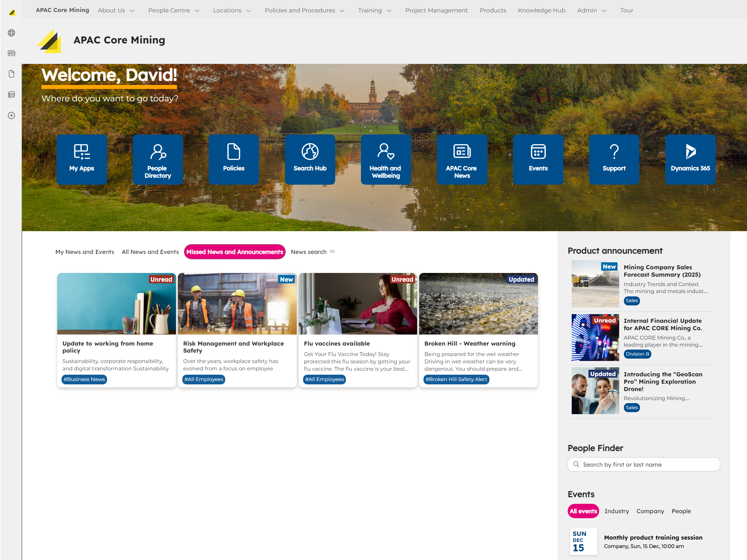Screen dimensions: 747x560
Task: Filter events by Industry
Action: click(617, 511)
